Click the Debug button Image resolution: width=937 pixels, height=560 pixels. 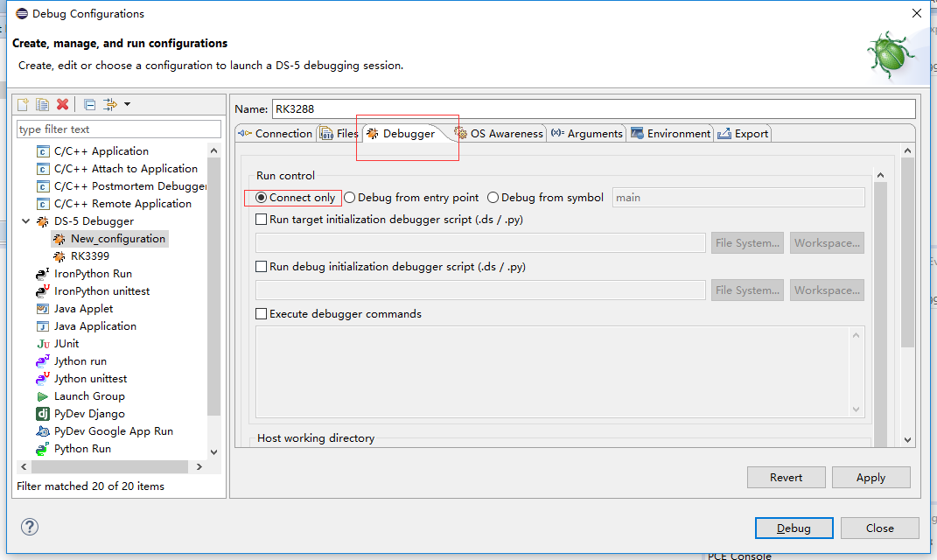click(794, 528)
